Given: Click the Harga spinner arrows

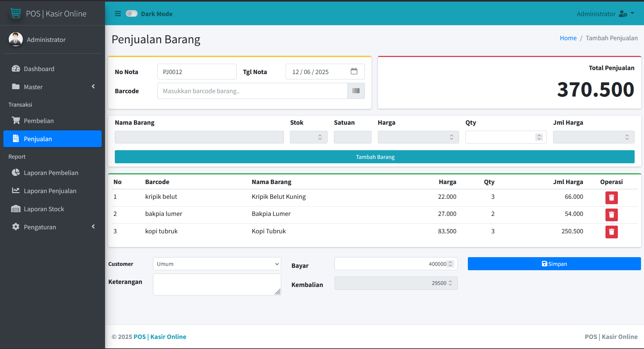Looking at the screenshot, I should click(x=452, y=137).
